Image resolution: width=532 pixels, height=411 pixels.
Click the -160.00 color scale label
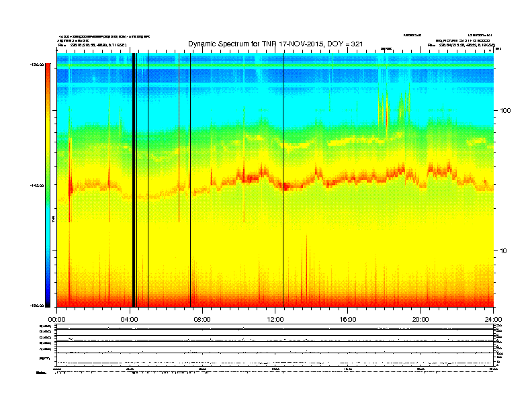[37, 306]
